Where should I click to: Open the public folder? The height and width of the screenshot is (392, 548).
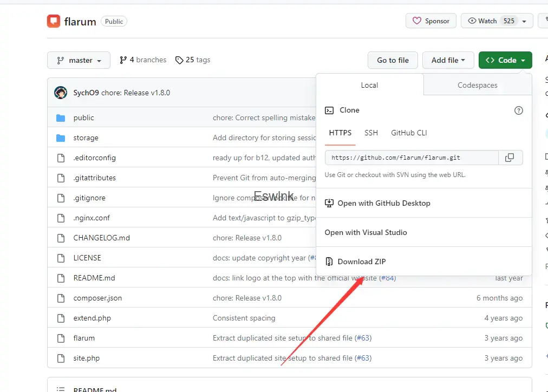(x=83, y=117)
